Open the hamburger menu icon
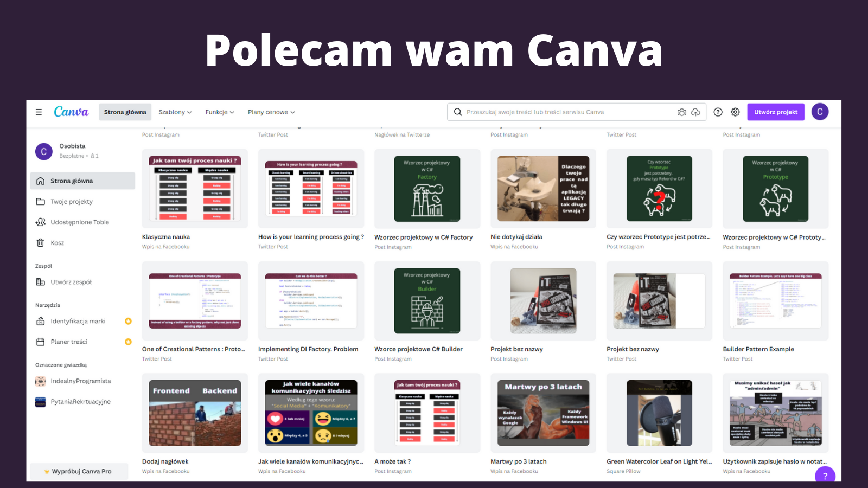 click(x=39, y=112)
